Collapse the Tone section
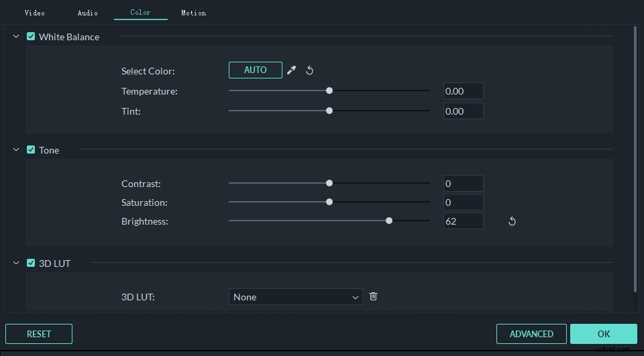Viewport: 644px width, 356px height. [16, 150]
